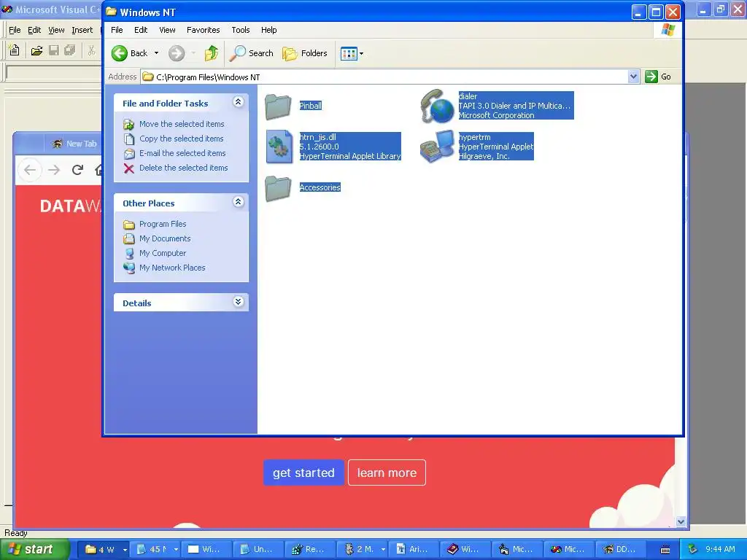The image size is (747, 560).
Task: Go to Program Files in Other Places
Action: click(163, 224)
